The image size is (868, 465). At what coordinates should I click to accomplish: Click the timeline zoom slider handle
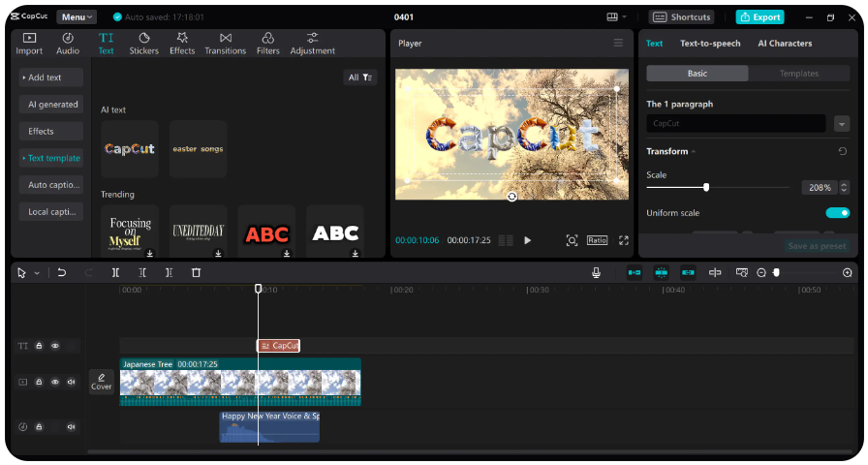click(776, 272)
